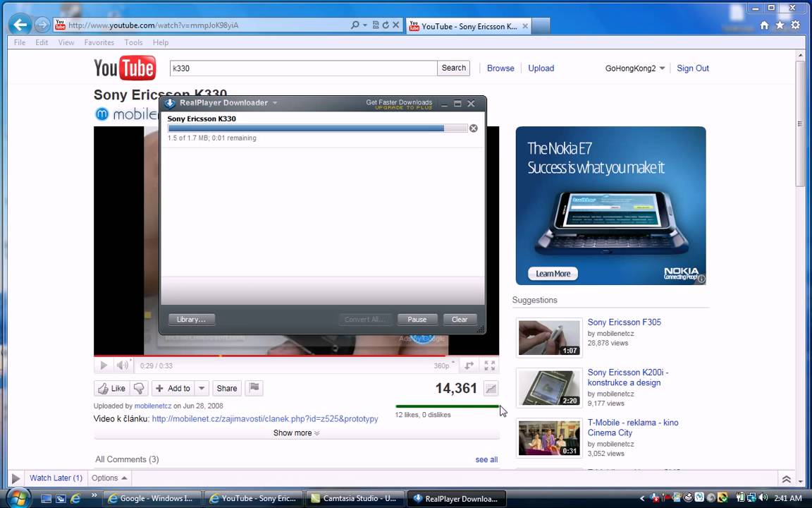Screen dimensions: 812x508
Task: Open the Tools menu
Action: tap(133, 42)
